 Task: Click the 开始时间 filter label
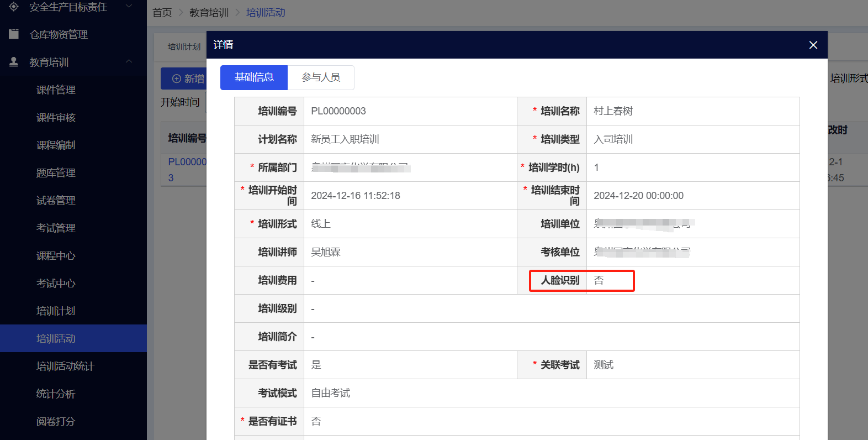point(180,102)
